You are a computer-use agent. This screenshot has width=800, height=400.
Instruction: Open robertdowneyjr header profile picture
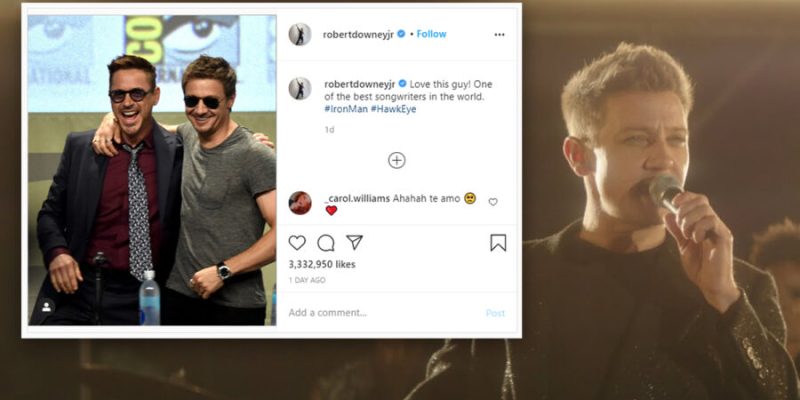click(300, 34)
